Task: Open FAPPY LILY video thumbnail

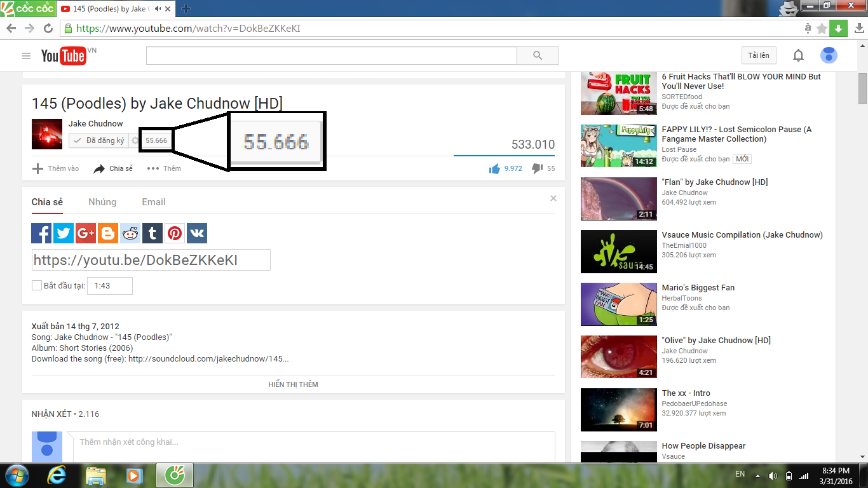Action: tap(618, 146)
